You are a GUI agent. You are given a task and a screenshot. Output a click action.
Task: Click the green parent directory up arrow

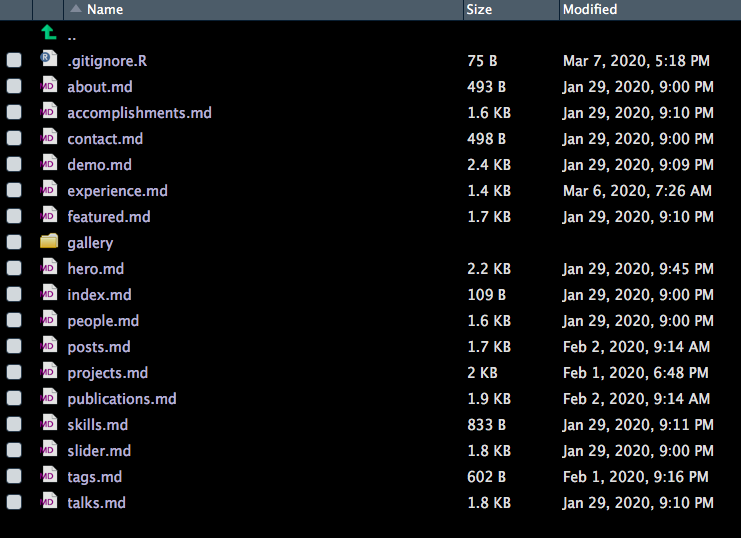48,34
